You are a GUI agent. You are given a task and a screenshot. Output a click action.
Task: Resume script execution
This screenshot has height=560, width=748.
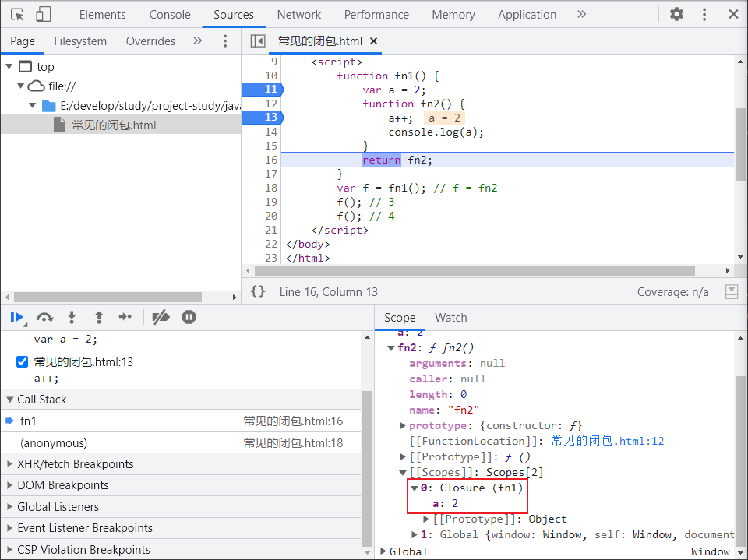tap(16, 317)
